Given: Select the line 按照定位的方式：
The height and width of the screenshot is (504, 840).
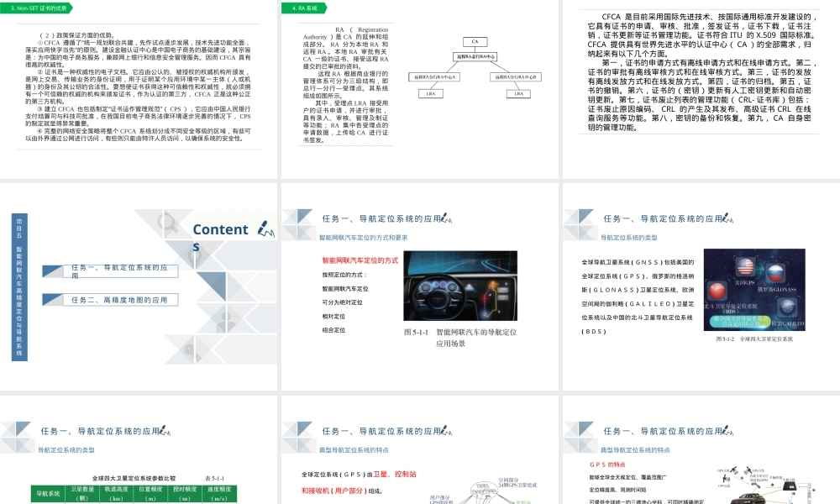Looking at the screenshot, I should coord(344,275).
